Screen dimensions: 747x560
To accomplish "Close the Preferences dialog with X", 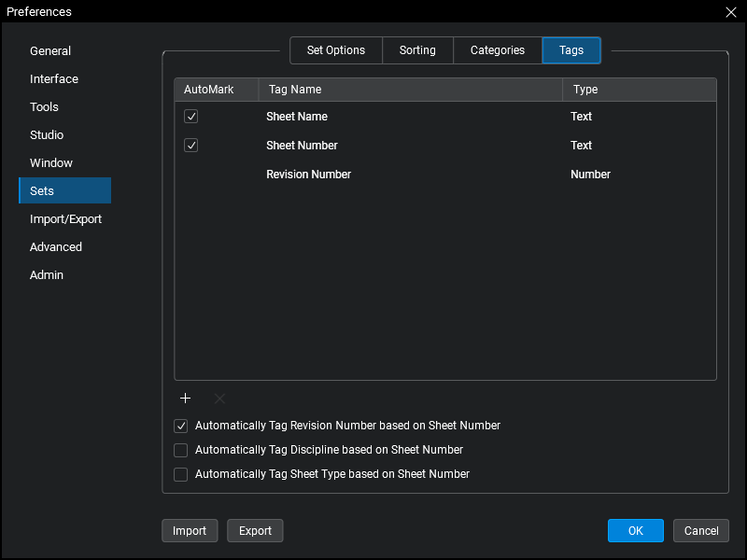I will (730, 12).
